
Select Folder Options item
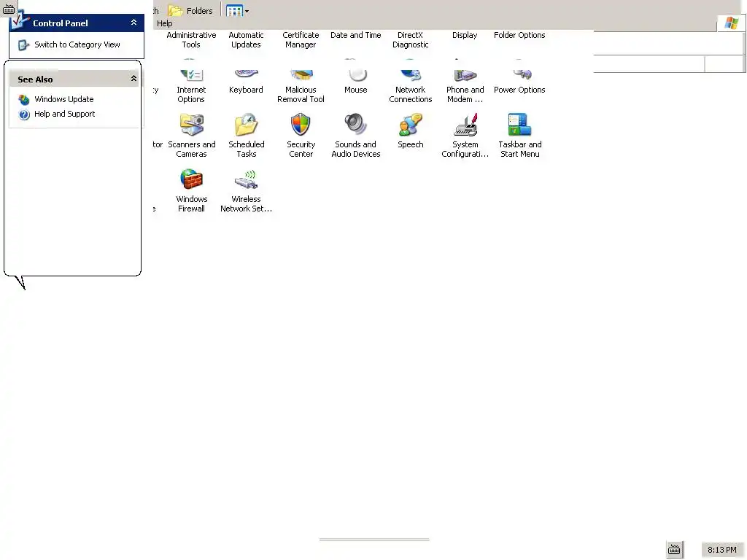click(519, 35)
